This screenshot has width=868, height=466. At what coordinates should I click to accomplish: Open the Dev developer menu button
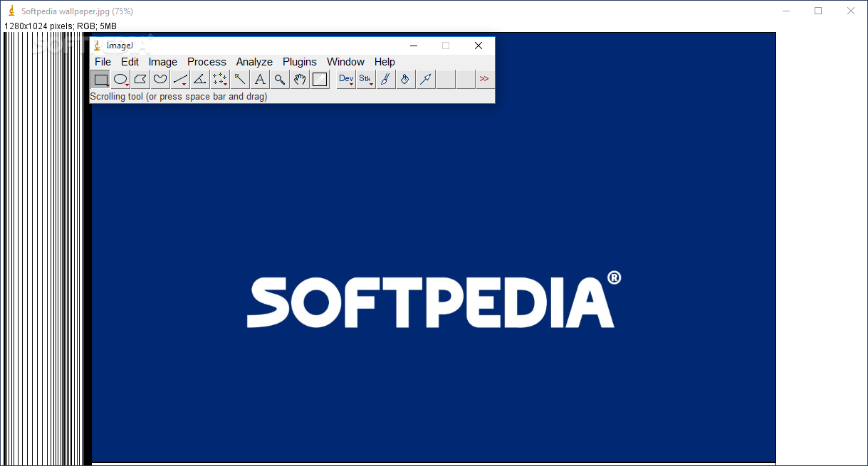pos(346,79)
